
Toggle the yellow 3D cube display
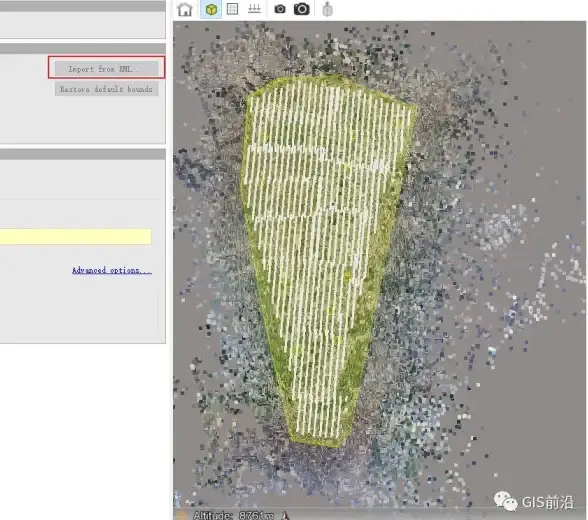coord(212,9)
